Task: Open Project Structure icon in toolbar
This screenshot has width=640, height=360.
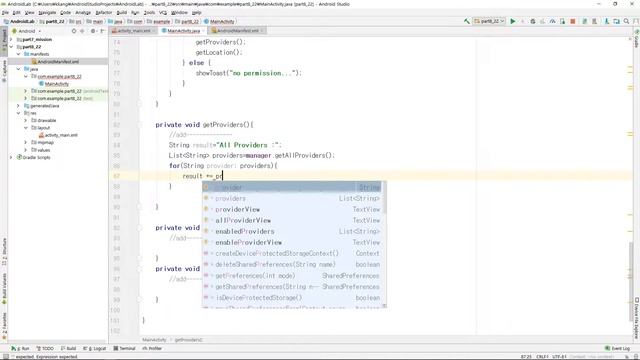Action: pos(616,21)
